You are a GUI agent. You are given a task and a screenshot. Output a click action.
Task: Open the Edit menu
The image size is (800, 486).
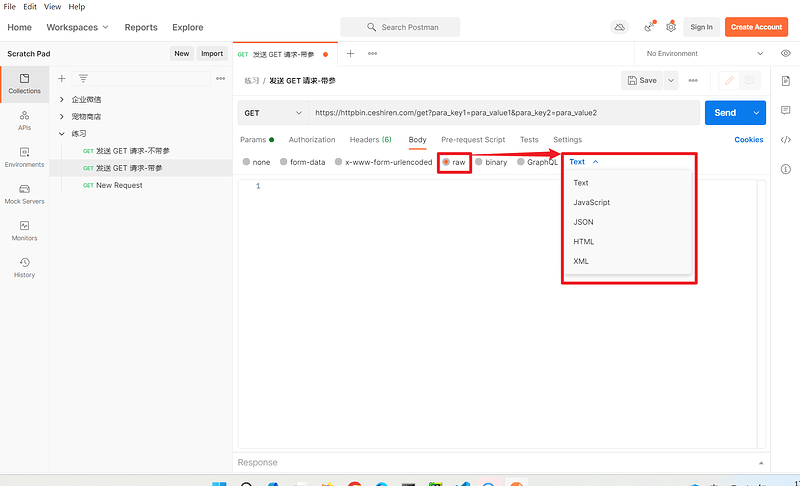click(x=30, y=7)
